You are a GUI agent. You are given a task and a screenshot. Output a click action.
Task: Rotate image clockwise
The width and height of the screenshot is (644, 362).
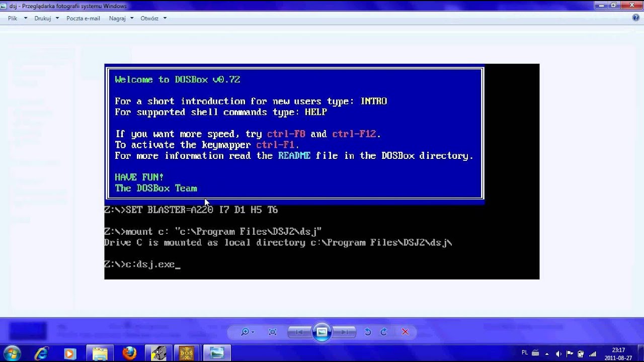click(x=383, y=332)
